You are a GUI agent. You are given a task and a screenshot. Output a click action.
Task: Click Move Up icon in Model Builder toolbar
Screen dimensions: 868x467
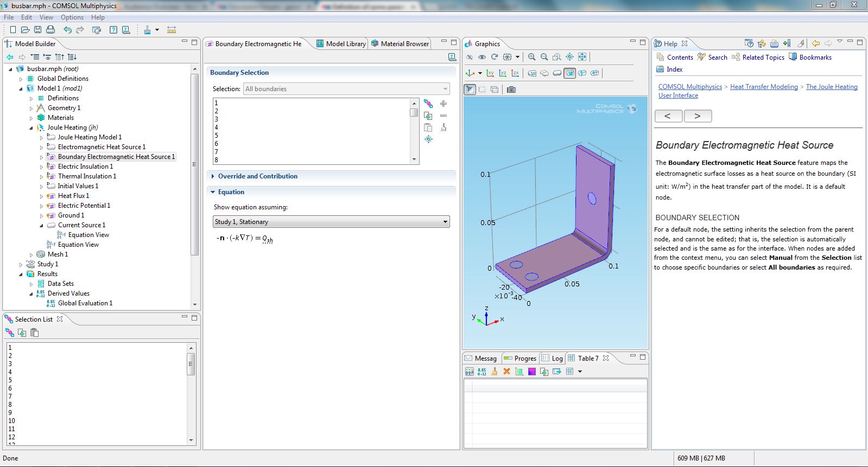click(60, 57)
